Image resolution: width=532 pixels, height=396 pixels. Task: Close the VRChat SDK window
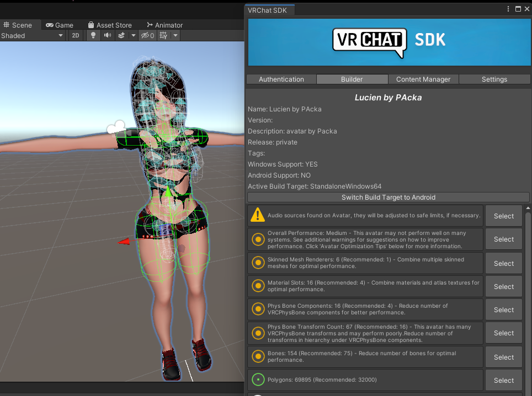point(527,9)
